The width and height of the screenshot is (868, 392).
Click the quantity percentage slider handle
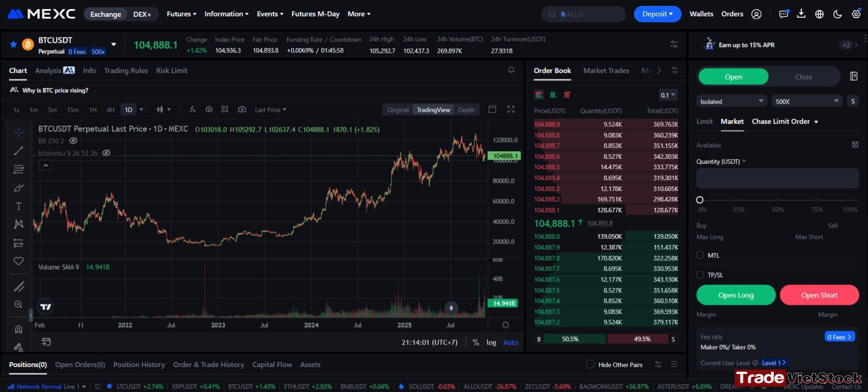tap(700, 200)
